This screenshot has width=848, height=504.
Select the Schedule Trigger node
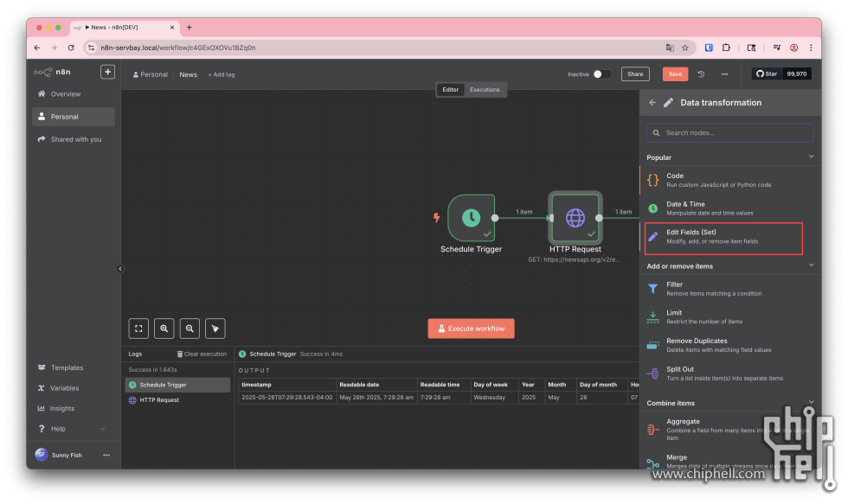pos(471,218)
